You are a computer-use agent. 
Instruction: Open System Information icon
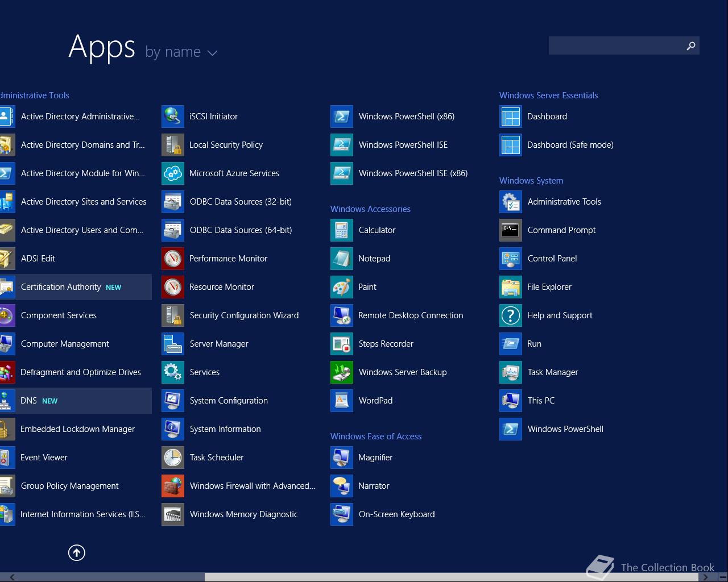tap(173, 429)
